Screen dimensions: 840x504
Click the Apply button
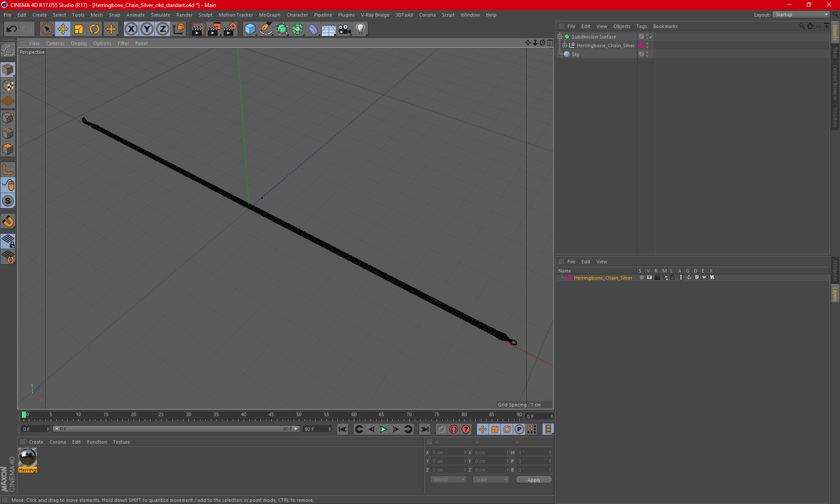coord(533,480)
